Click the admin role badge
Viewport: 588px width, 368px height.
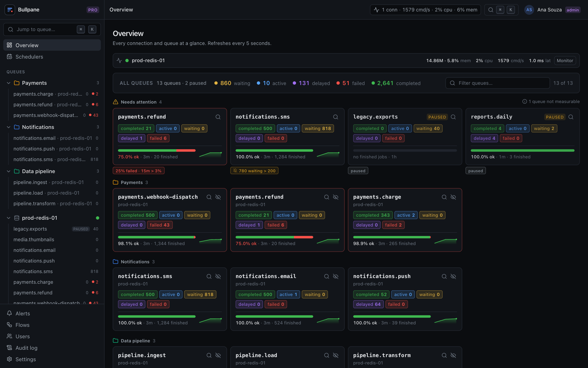tap(573, 10)
